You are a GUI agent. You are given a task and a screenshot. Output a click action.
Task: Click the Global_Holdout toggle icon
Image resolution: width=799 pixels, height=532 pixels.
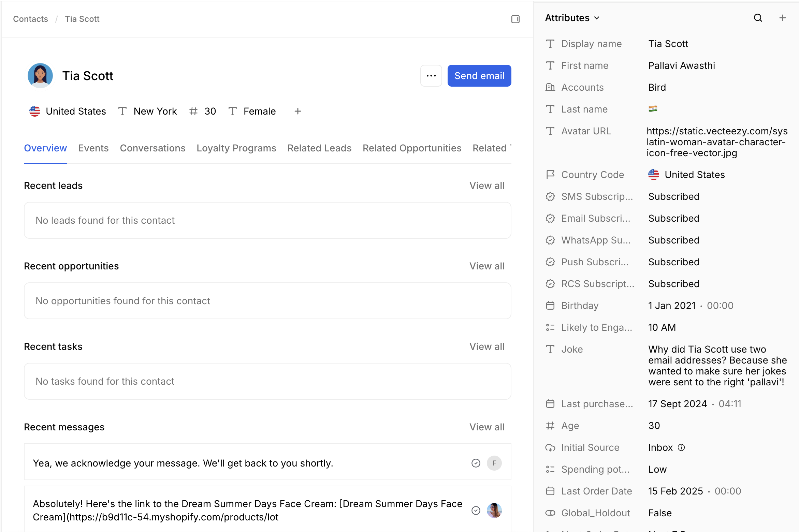click(550, 513)
